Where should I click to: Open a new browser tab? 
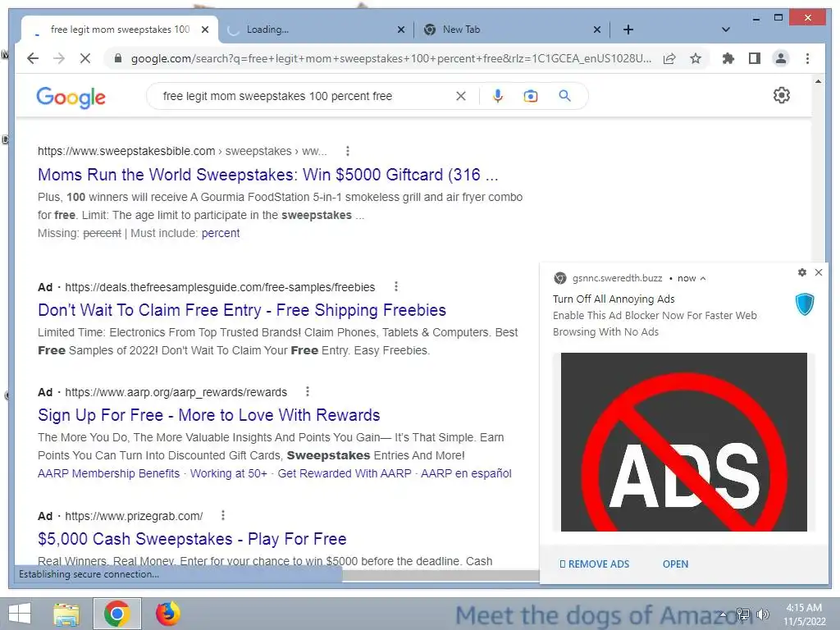click(x=628, y=30)
